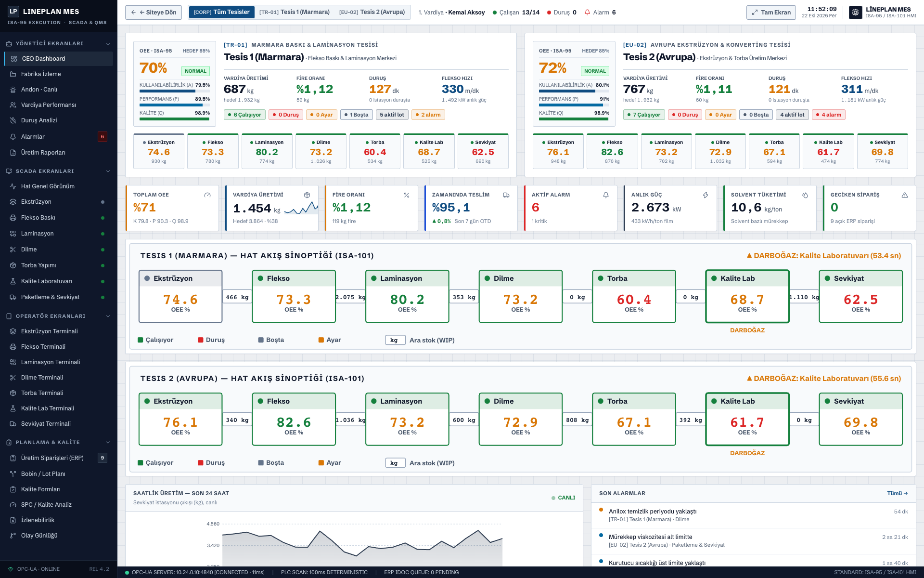This screenshot has width=924, height=578.
Task: Click the Paketleme & Sevkiyat truck icon
Action: [x=13, y=297]
